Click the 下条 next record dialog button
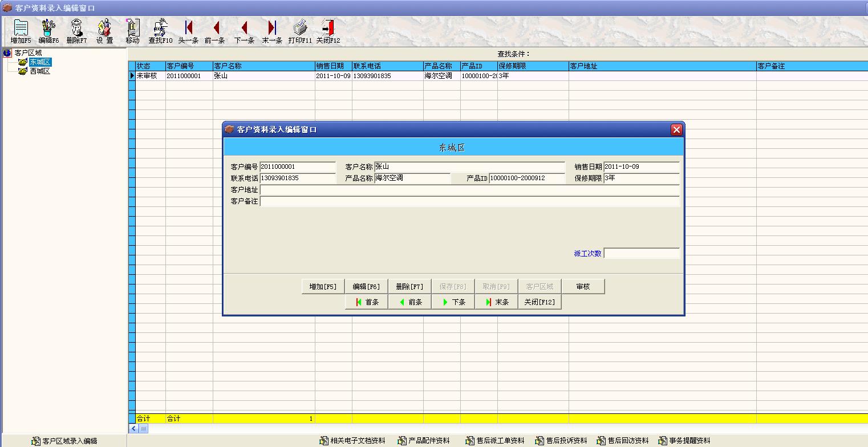This screenshot has height=447, width=868. (x=453, y=302)
